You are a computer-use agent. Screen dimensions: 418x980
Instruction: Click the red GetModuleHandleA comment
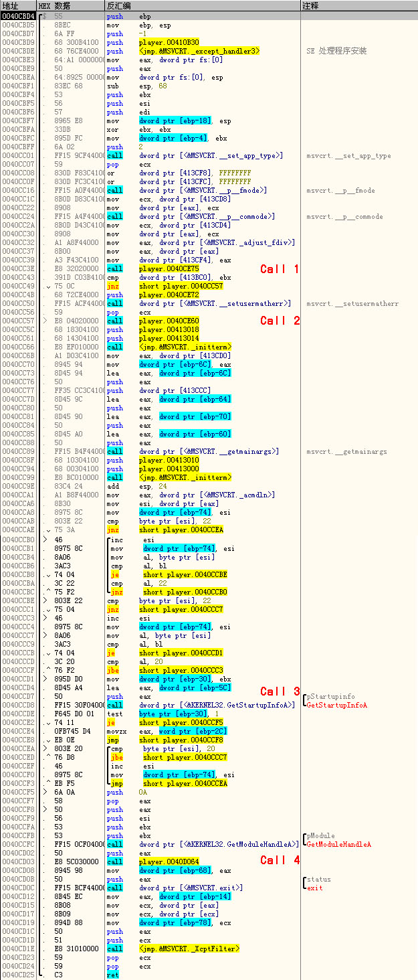tap(339, 844)
